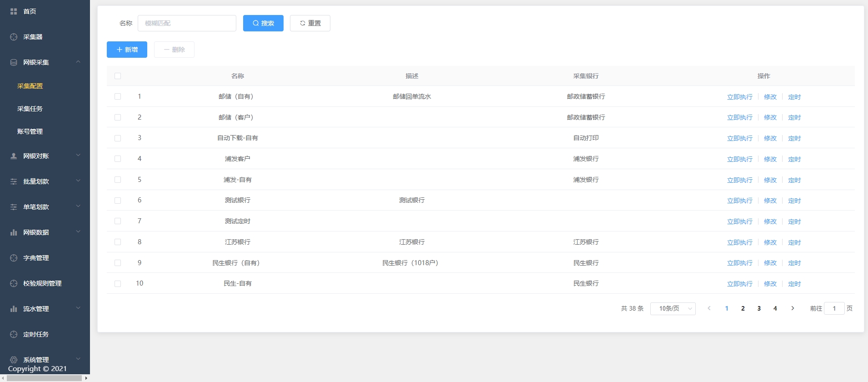
Task: Open 字典管理 menu item
Action: (x=36, y=258)
